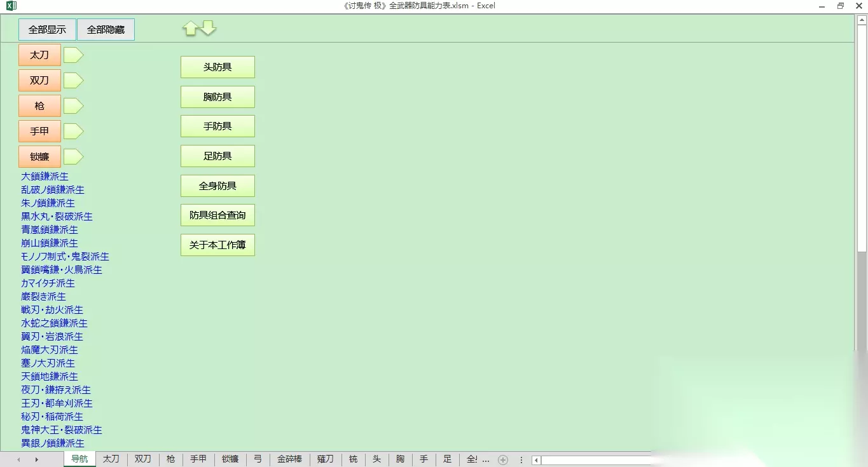Screen dimensions: 868x467
Task: Open the 崩山鎖鎌派生 link
Action: tap(50, 243)
